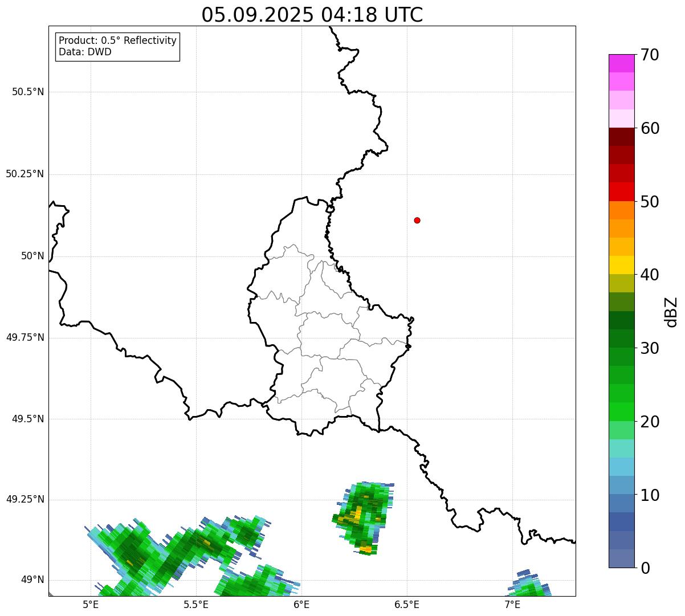The width and height of the screenshot is (685, 616).
Task: Click the 50°N latitude label
Action: 32,256
